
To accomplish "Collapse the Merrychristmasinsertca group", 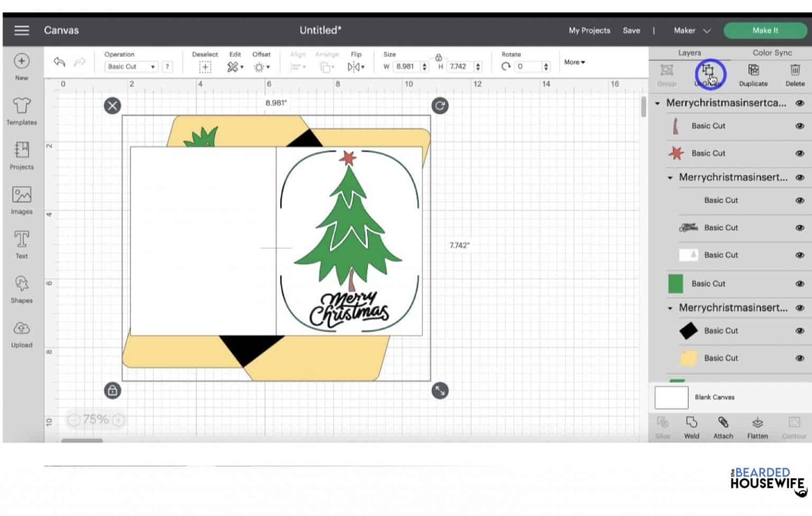I will coord(658,103).
